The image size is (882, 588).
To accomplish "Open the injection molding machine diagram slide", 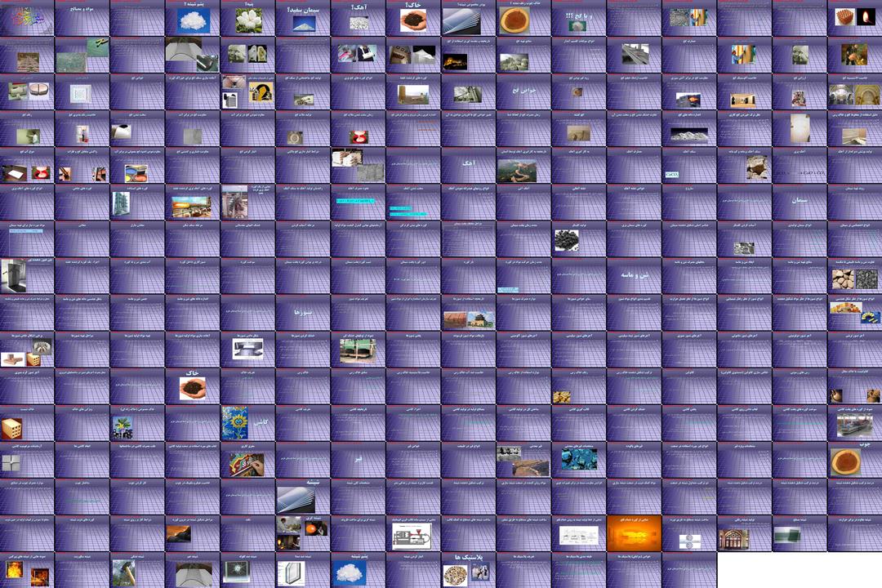I will coord(413,532).
